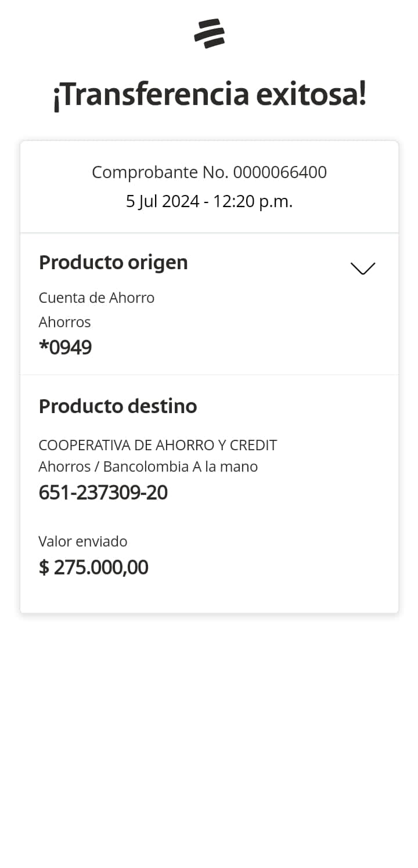Image resolution: width=418 pixels, height=868 pixels.
Task: Tap COOPERATIVA DE AHORRO Y CREDIT recipient name
Action: coord(157,445)
